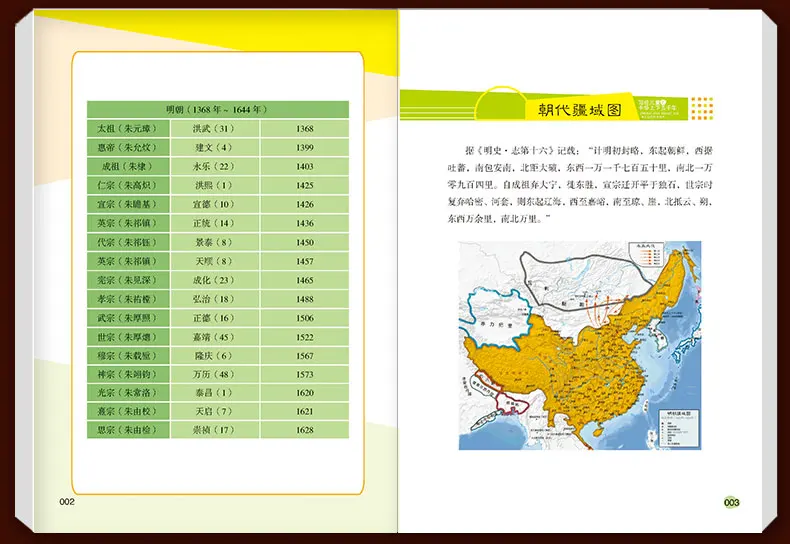Click the year cell 1621

pyautogui.click(x=304, y=412)
